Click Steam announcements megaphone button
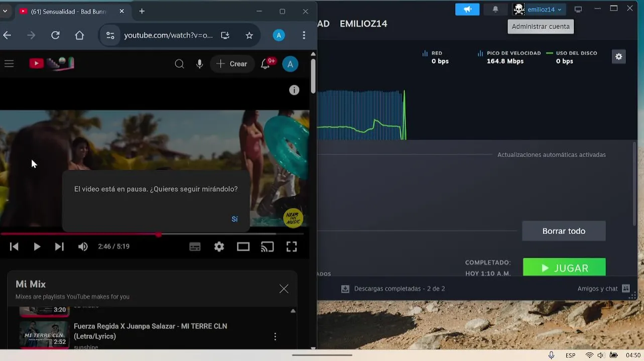 click(x=467, y=9)
